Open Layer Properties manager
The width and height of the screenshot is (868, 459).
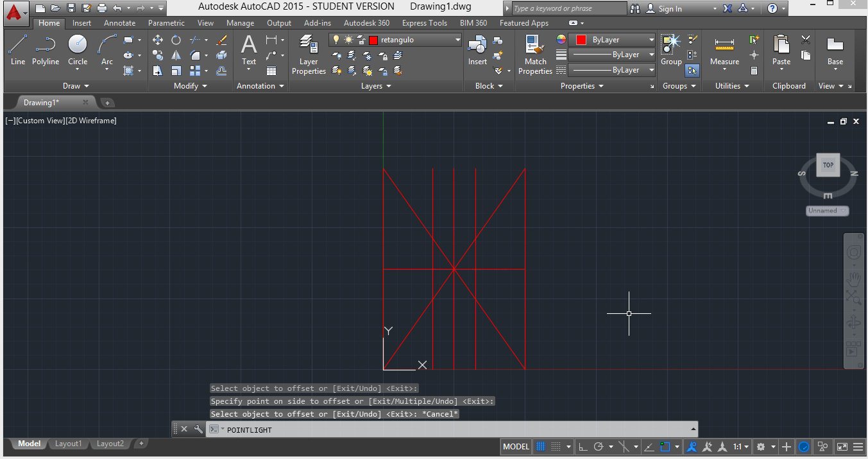(309, 55)
